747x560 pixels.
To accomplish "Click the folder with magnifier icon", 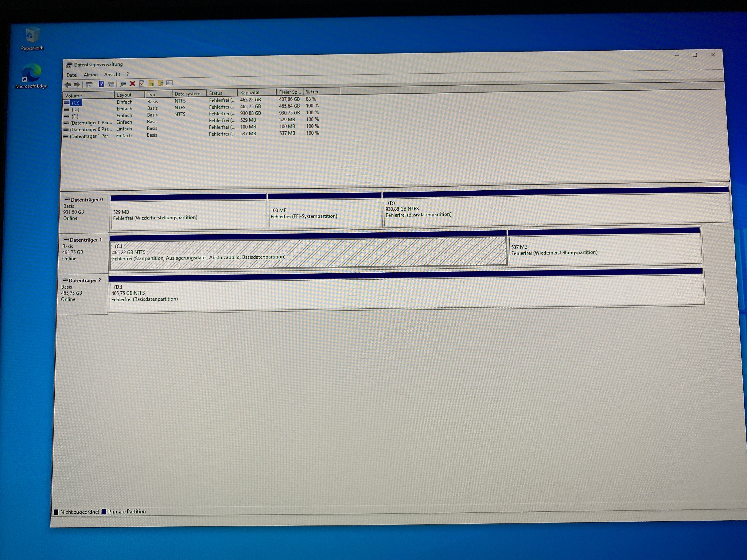I will pos(160,83).
